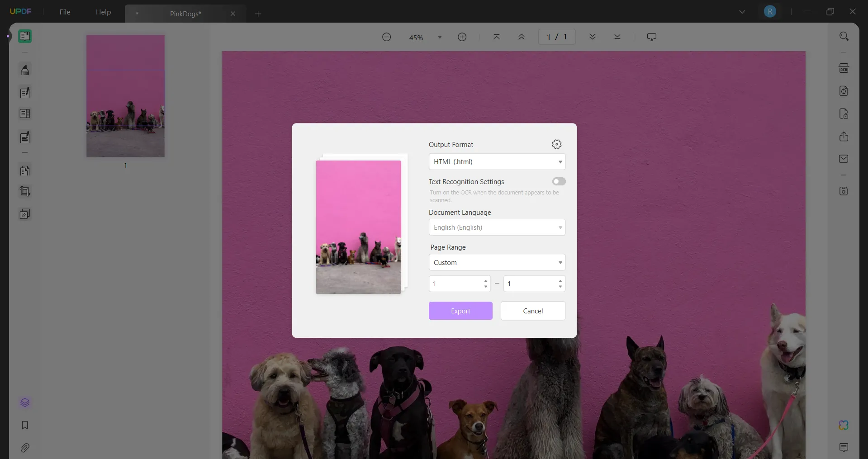This screenshot has height=459, width=868.
Task: Open the zoom percentage dropdown arrow
Action: tap(440, 38)
